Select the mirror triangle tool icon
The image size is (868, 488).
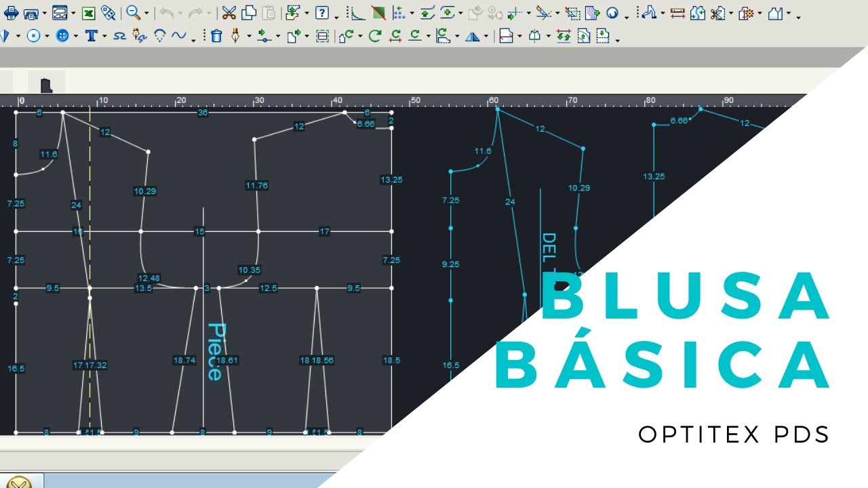pos(473,37)
